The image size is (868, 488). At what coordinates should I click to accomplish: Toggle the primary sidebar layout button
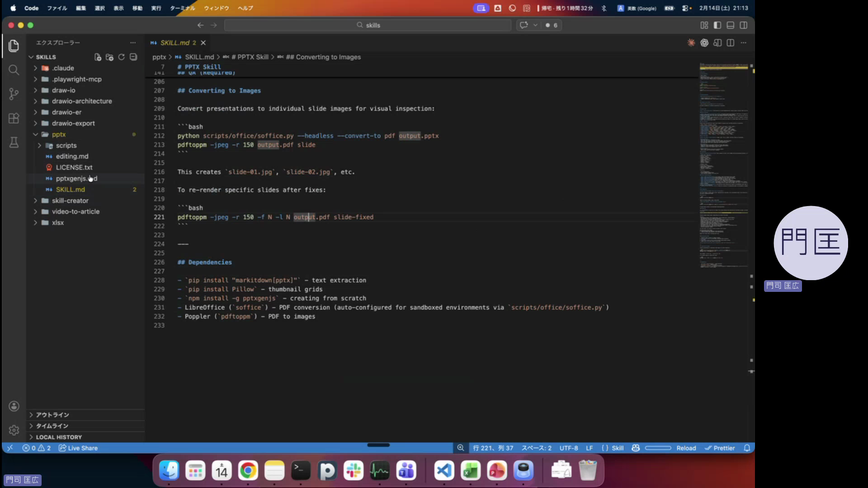[x=717, y=25]
